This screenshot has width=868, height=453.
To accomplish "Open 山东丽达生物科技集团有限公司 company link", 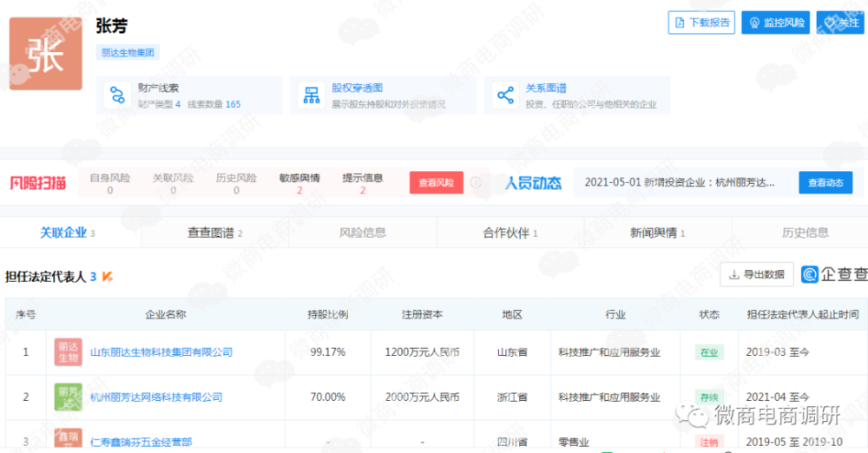I will coord(161,352).
